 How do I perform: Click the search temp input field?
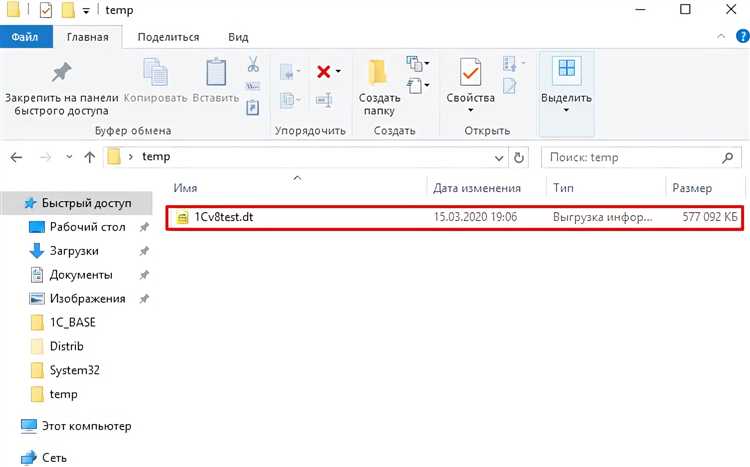640,157
